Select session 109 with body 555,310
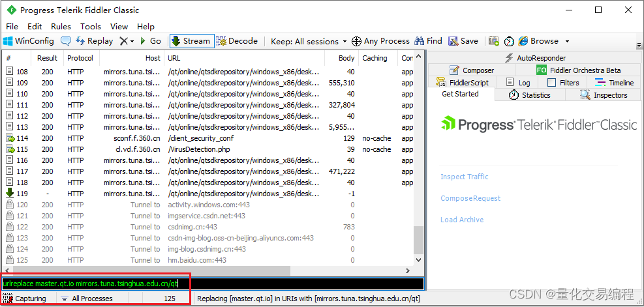644x307 pixels. click(209, 83)
